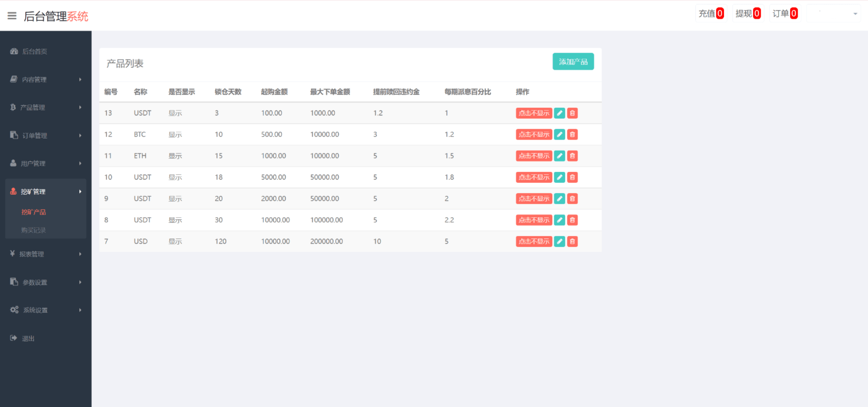Viewport: 868px width, 407px height.
Task: Expand the 内容管理 menu chevron
Action: tap(80, 79)
